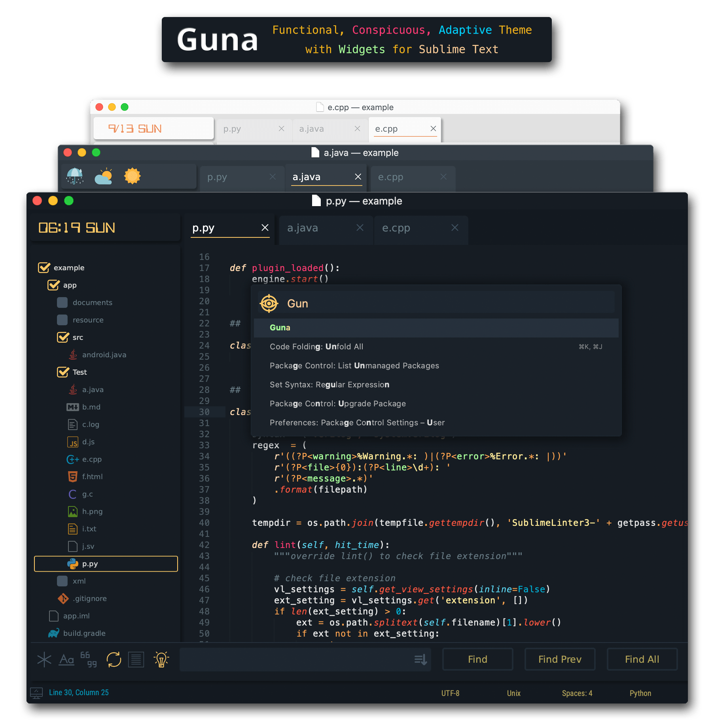Toggle the Test folder checkbox
Viewport: 712px width, 728px height.
pyautogui.click(x=63, y=372)
